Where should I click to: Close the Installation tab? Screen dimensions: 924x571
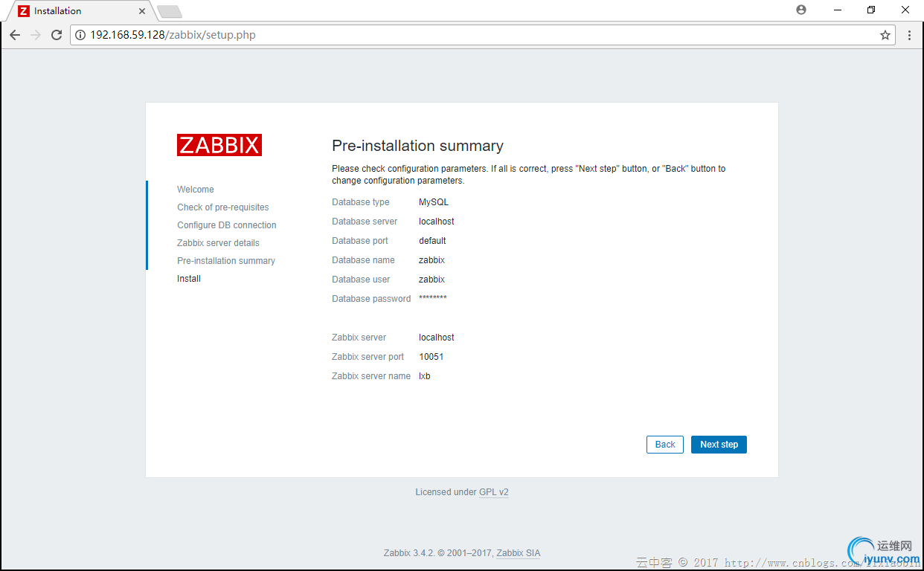point(142,11)
